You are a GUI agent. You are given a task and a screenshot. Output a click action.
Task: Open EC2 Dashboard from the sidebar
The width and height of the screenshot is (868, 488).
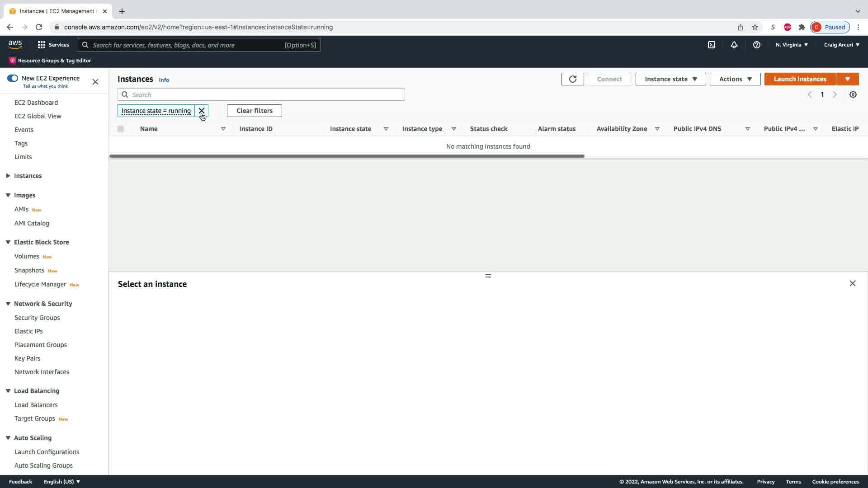coord(36,103)
